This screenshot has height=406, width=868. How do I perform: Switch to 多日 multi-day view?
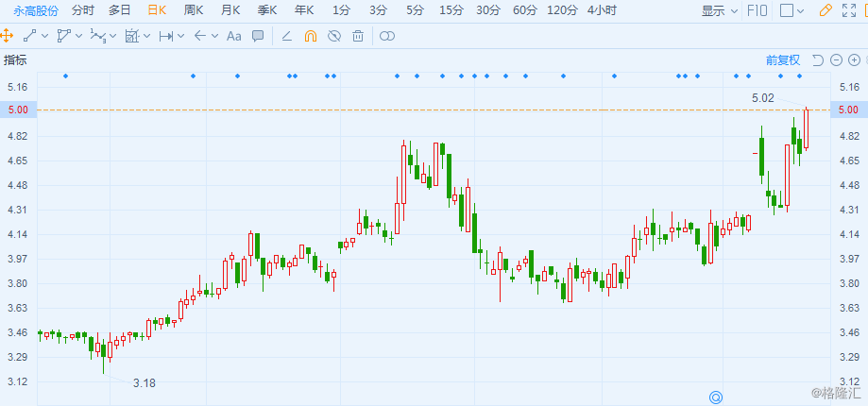pyautogui.click(x=120, y=10)
